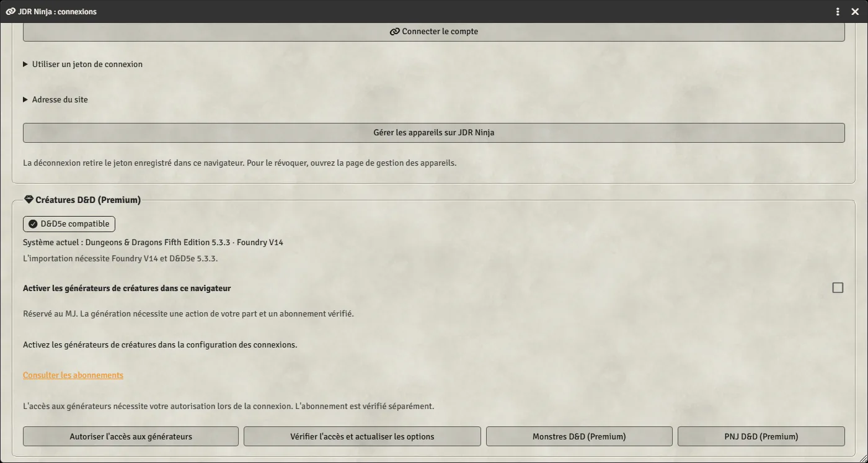Image resolution: width=868 pixels, height=463 pixels.
Task: Open Monstres D&D (Premium) generator
Action: pos(579,436)
